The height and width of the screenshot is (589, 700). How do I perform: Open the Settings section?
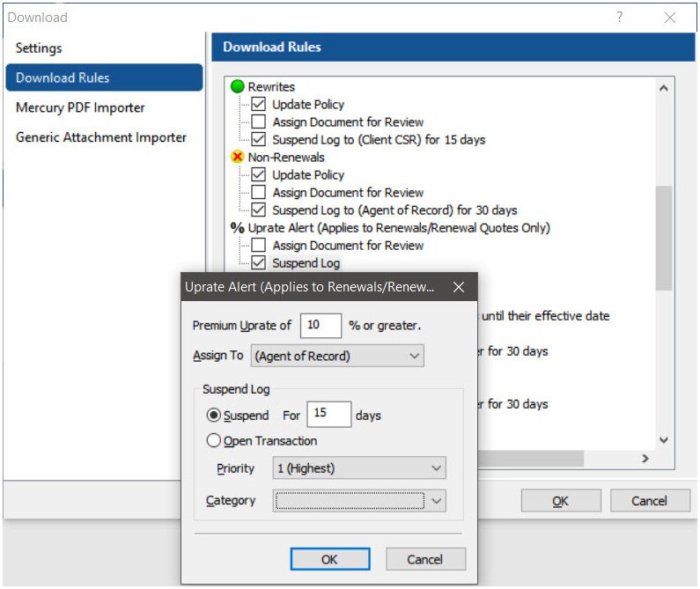39,48
